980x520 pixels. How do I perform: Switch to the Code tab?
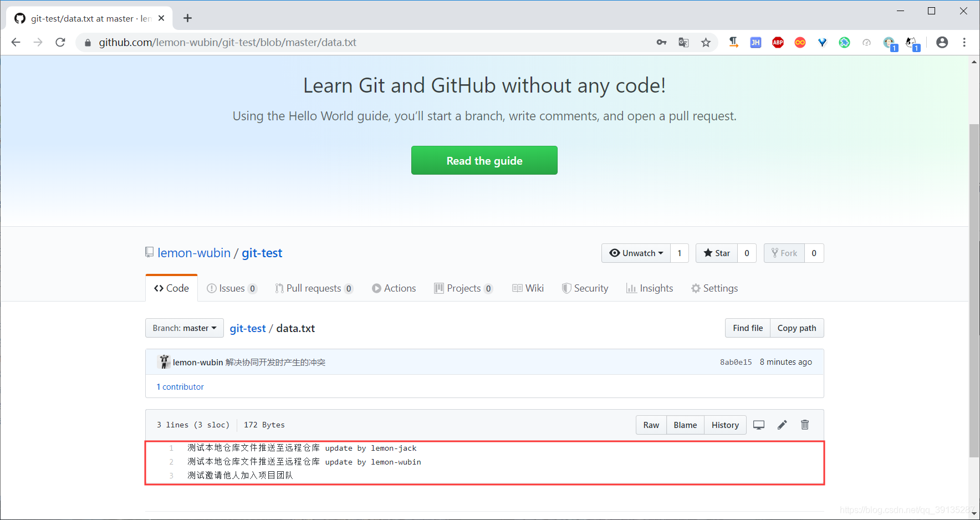pyautogui.click(x=171, y=288)
